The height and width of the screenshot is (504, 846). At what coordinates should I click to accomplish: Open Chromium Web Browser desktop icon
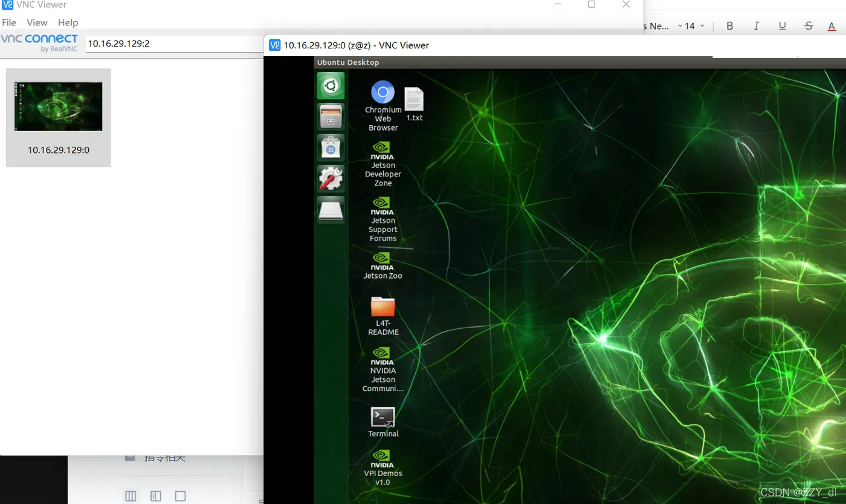[383, 106]
